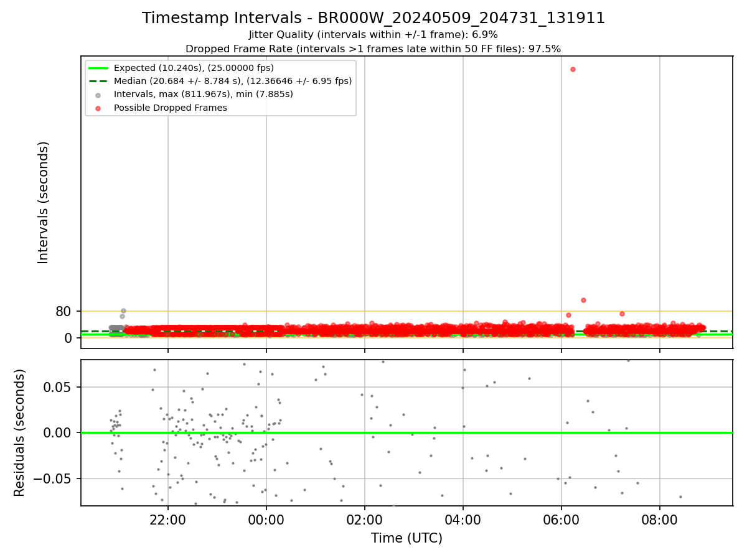Click the gray interval point at the 80 level

pos(123,310)
